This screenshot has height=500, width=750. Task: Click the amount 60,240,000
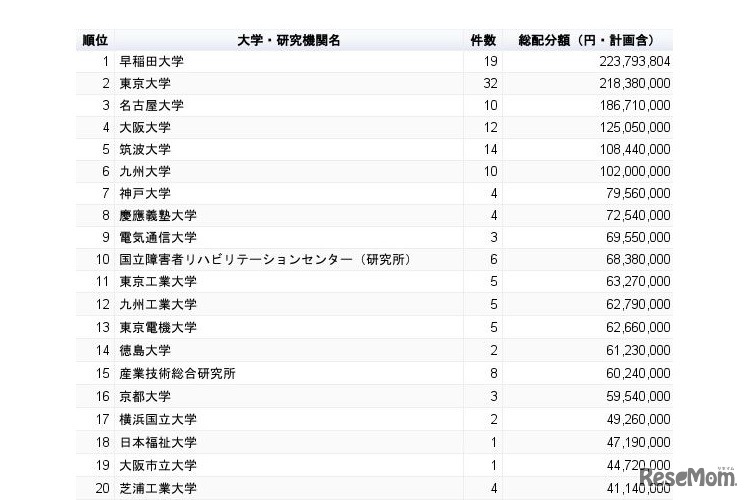[x=638, y=373]
